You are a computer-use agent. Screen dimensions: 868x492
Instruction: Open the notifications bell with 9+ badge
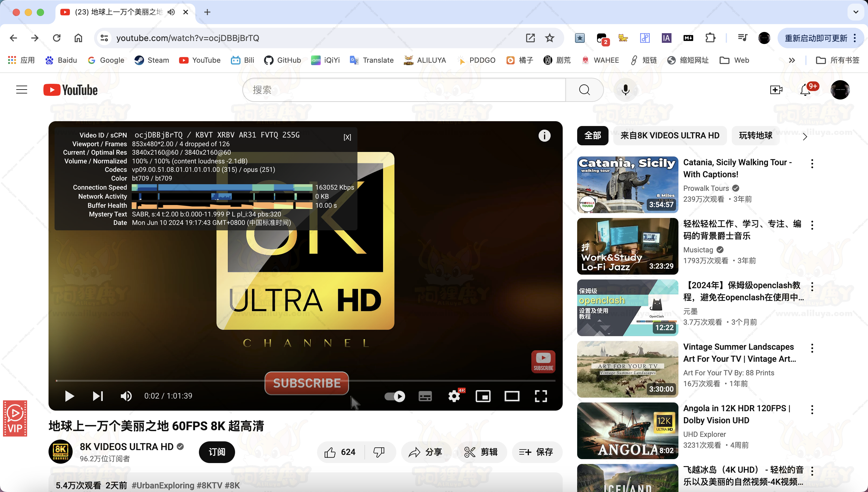(806, 90)
